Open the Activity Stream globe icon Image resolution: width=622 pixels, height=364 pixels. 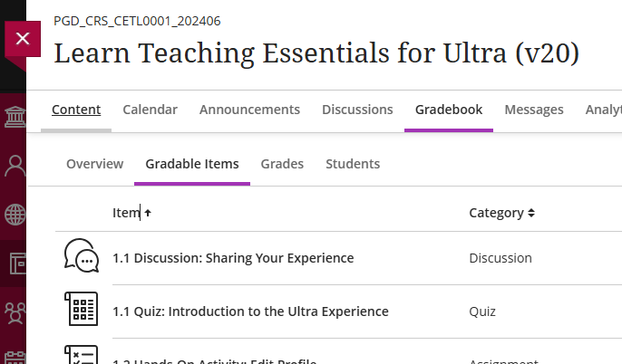pos(15,215)
